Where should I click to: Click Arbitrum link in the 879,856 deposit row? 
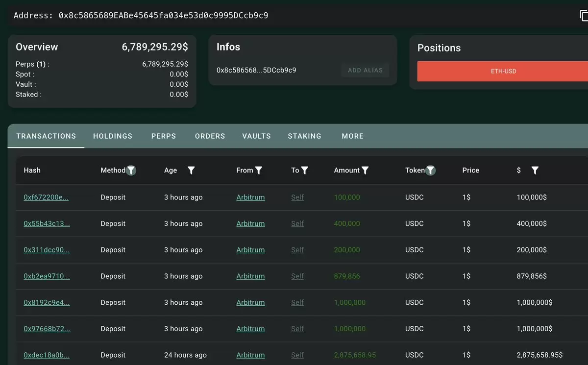(250, 276)
